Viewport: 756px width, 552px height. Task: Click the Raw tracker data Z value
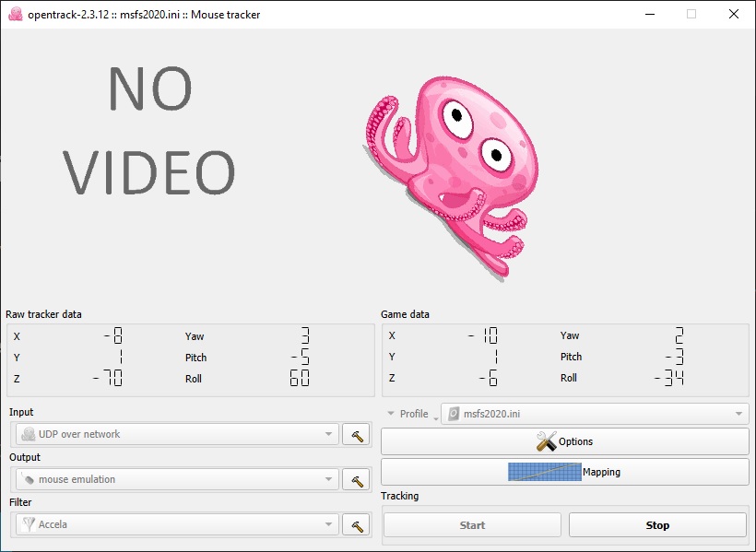click(x=111, y=379)
